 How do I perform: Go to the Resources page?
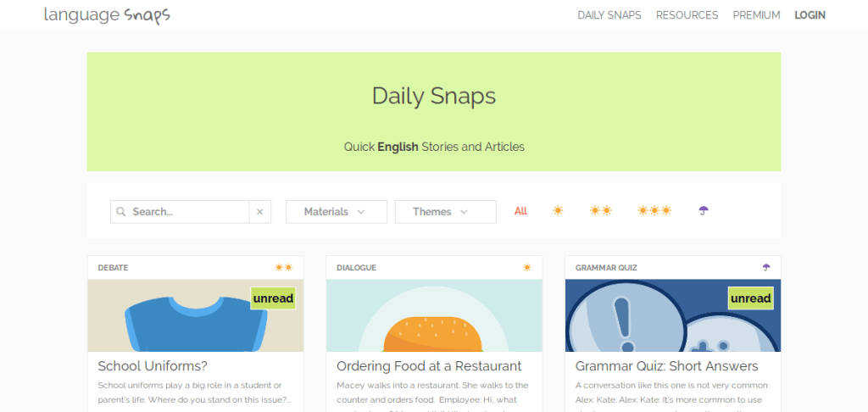point(687,15)
